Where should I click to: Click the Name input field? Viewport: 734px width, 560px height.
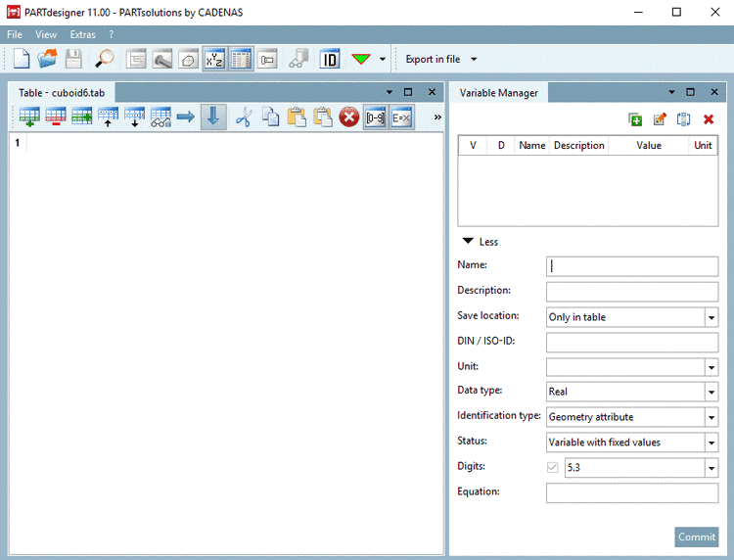(632, 266)
